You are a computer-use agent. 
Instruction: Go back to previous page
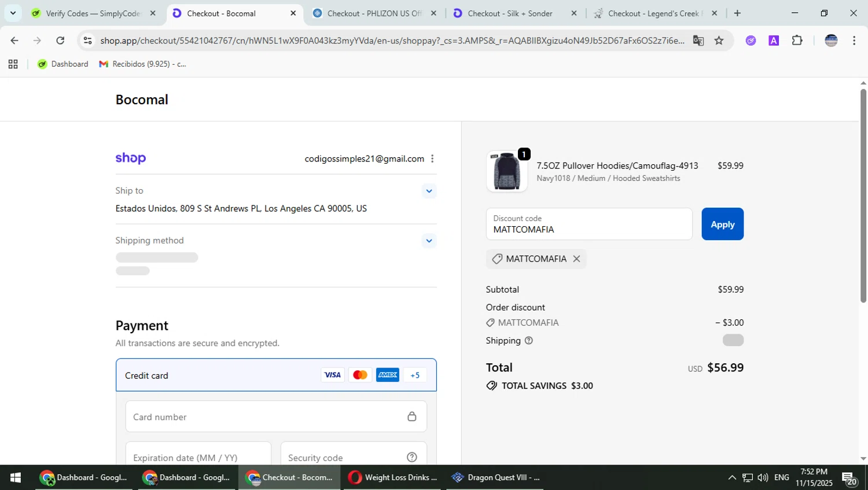click(x=14, y=40)
